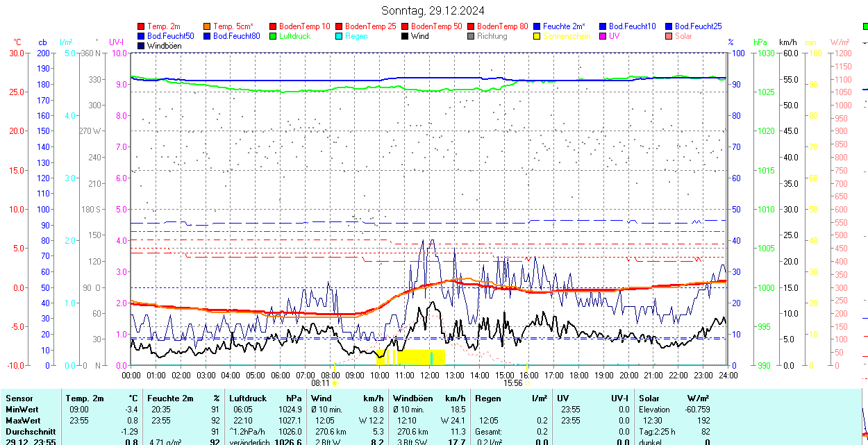
Task: Click the blue Feuchte 2m legend swatch
Action: pos(537,26)
